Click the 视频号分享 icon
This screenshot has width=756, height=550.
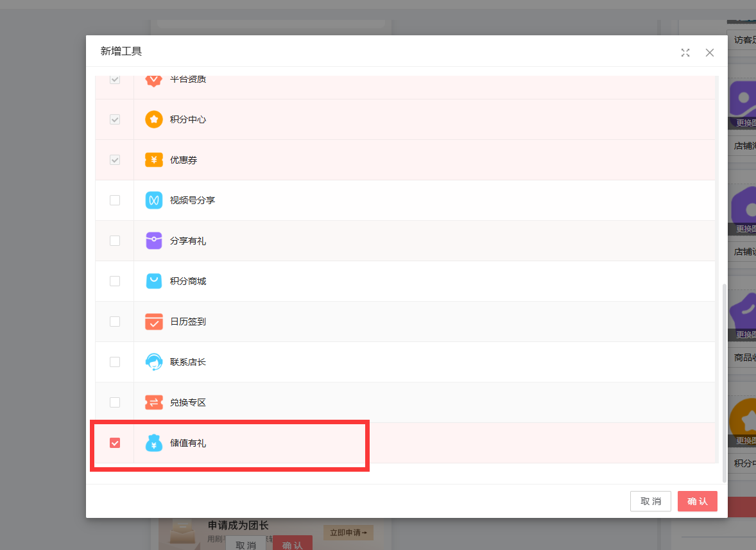[154, 200]
